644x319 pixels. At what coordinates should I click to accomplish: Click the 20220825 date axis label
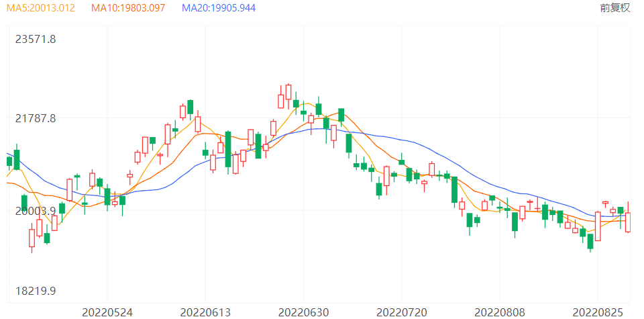(x=598, y=312)
